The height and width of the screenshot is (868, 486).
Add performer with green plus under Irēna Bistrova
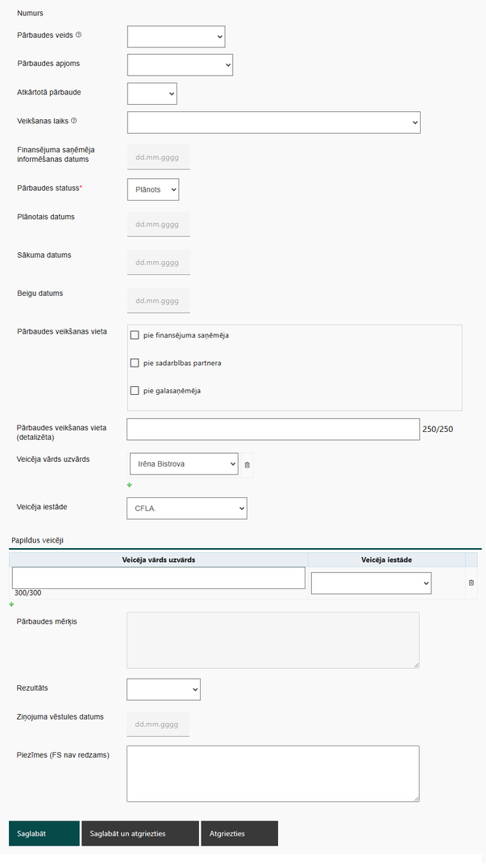pyautogui.click(x=130, y=485)
